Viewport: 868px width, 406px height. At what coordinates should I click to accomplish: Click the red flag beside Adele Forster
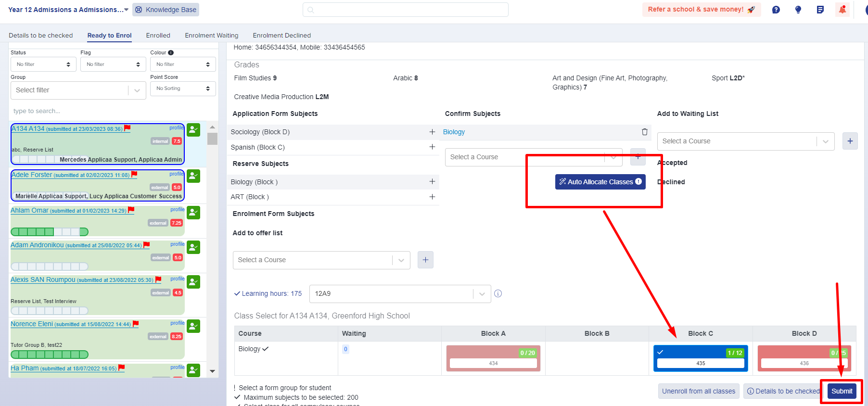pos(134,174)
